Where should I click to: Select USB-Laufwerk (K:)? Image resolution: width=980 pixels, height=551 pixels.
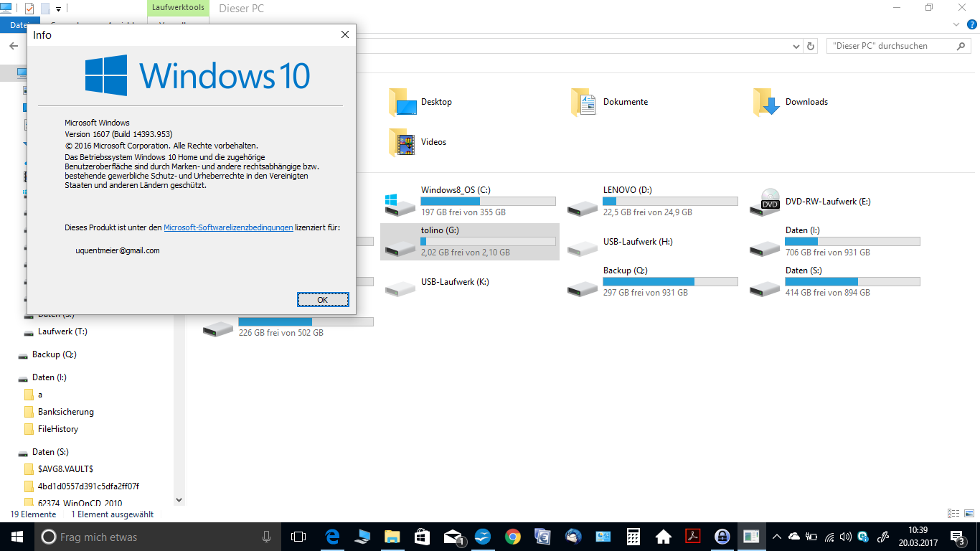(436, 282)
